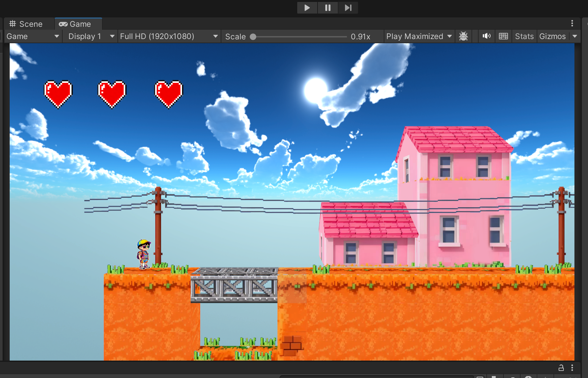The image size is (588, 378).
Task: Open the Frame Debugger bug icon
Action: [463, 36]
